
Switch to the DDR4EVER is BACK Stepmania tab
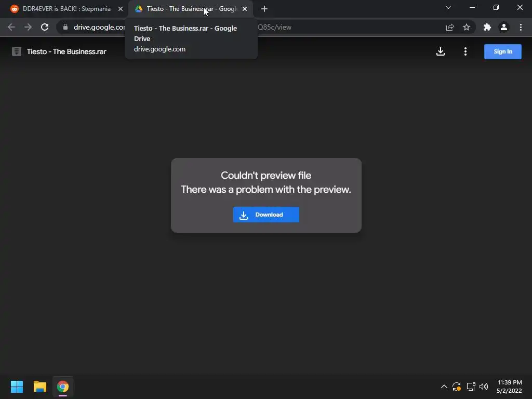tap(66, 9)
